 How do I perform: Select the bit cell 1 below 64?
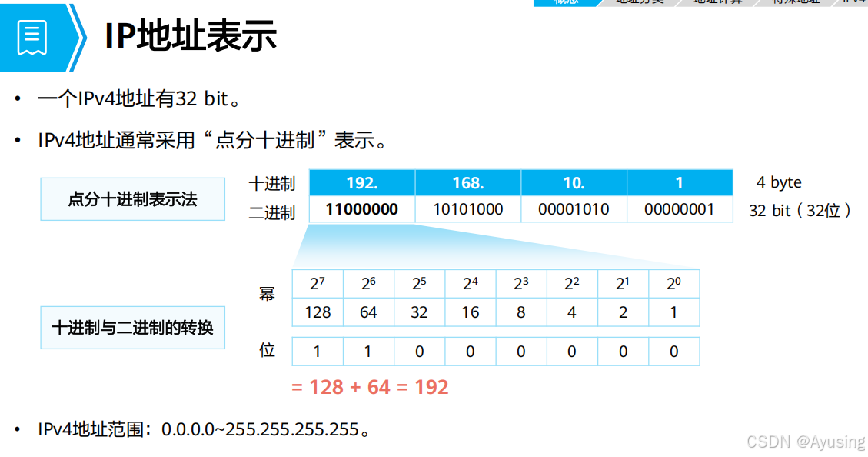pyautogui.click(x=369, y=351)
